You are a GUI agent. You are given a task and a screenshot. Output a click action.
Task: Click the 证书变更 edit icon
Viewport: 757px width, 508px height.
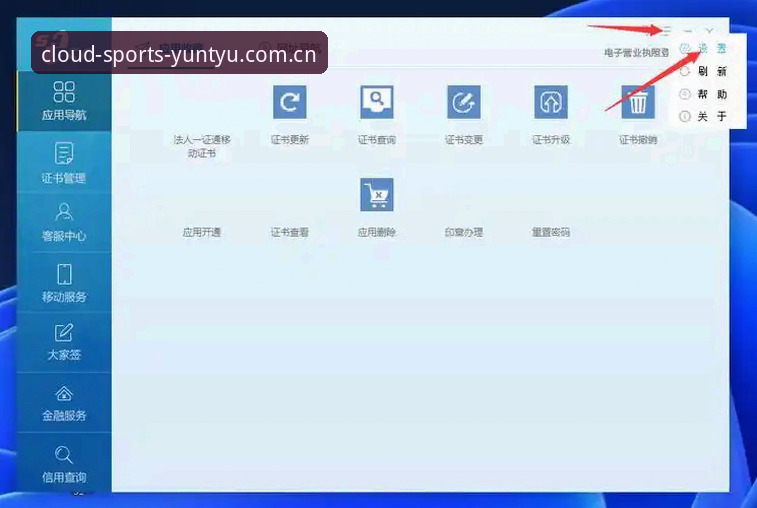[464, 102]
